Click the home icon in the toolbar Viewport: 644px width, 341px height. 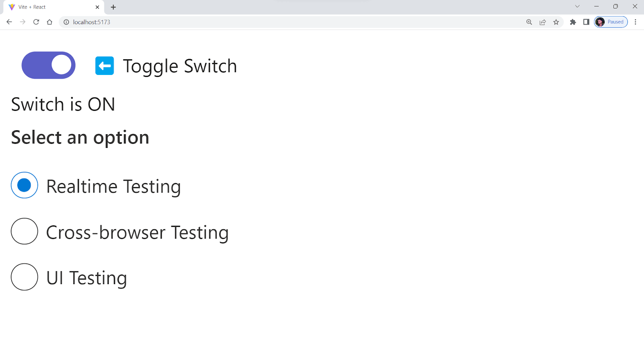tap(49, 22)
